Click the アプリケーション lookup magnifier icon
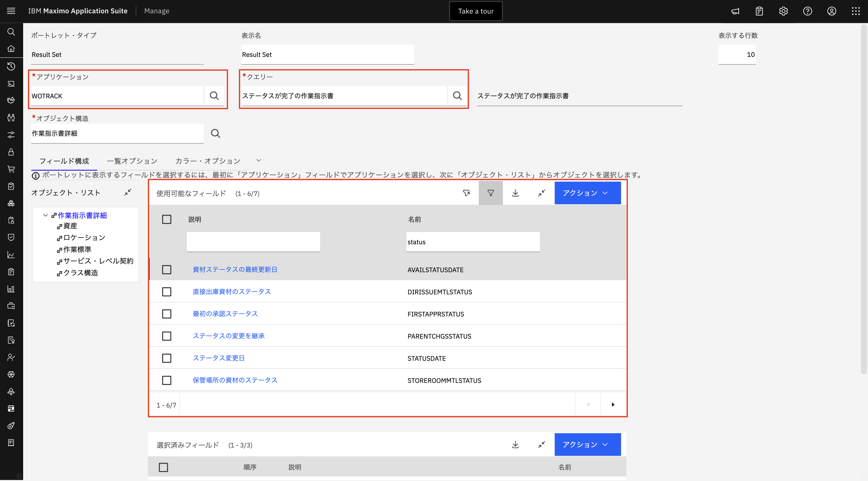This screenshot has height=481, width=868. pos(214,96)
